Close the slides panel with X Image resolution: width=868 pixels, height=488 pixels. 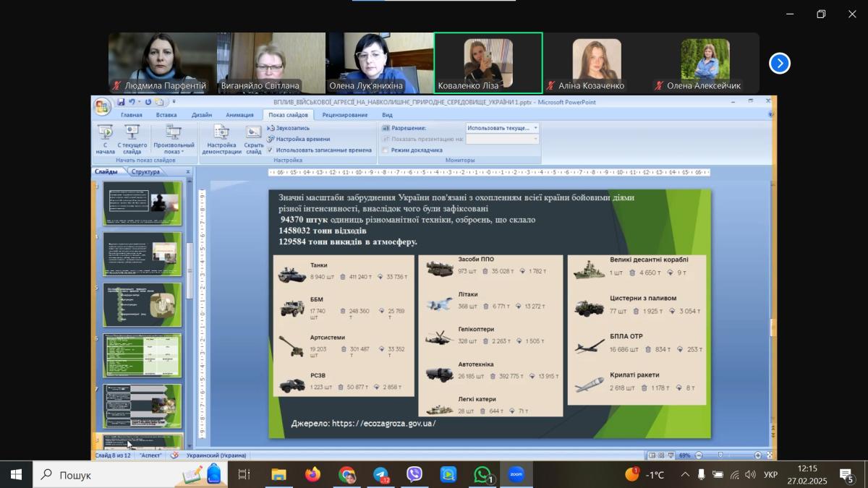(188, 172)
